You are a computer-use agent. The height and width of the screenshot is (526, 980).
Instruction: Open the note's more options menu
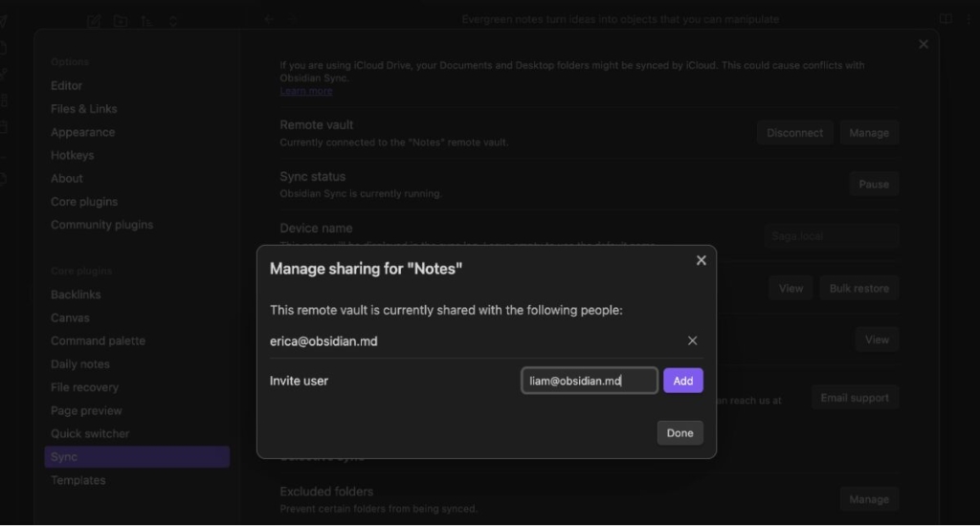click(969, 19)
